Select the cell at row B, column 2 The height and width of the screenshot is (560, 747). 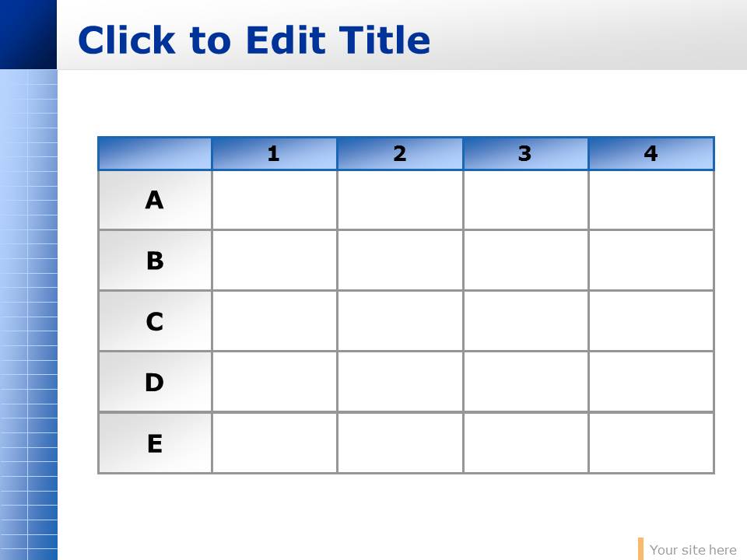[400, 261]
